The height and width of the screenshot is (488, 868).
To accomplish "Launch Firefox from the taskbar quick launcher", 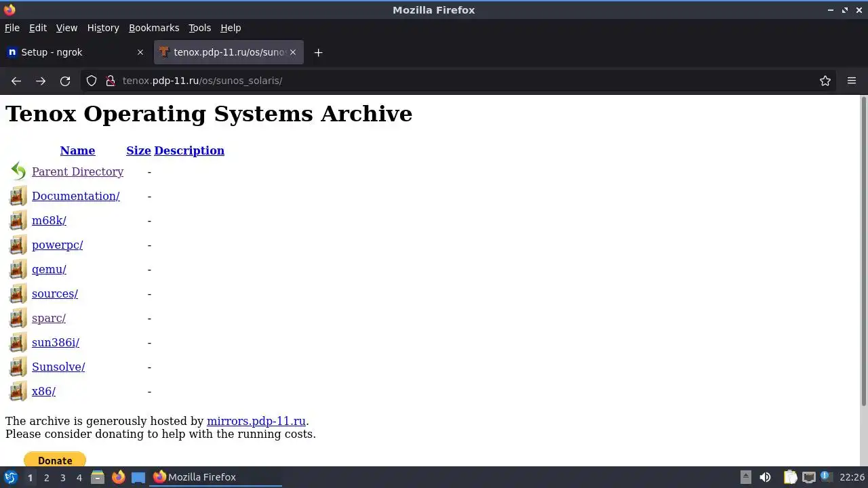I will coord(118,477).
